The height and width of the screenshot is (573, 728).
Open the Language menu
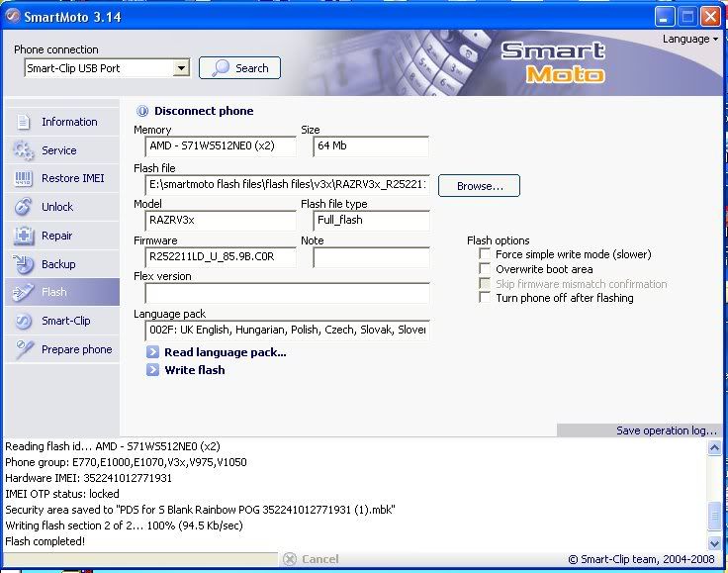click(690, 39)
